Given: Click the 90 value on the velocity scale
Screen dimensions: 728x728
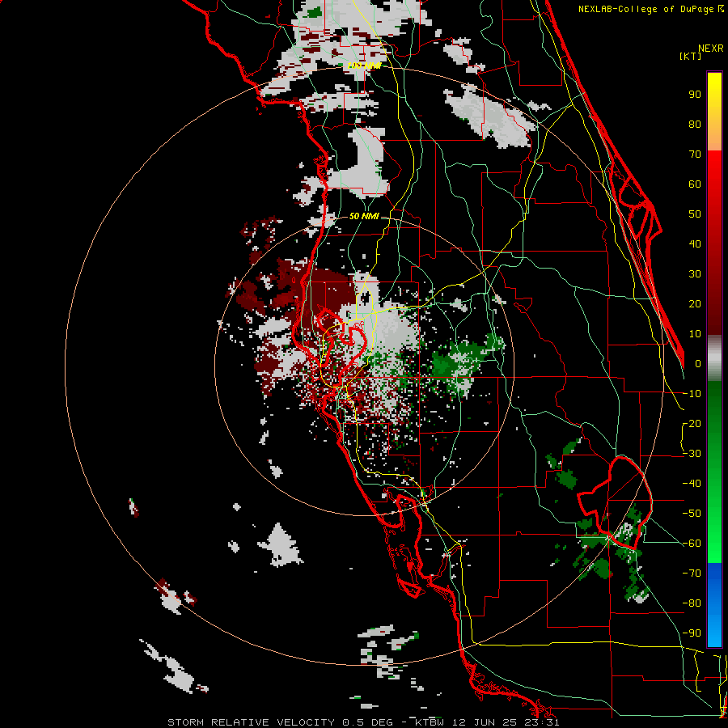Looking at the screenshot, I should tap(695, 95).
